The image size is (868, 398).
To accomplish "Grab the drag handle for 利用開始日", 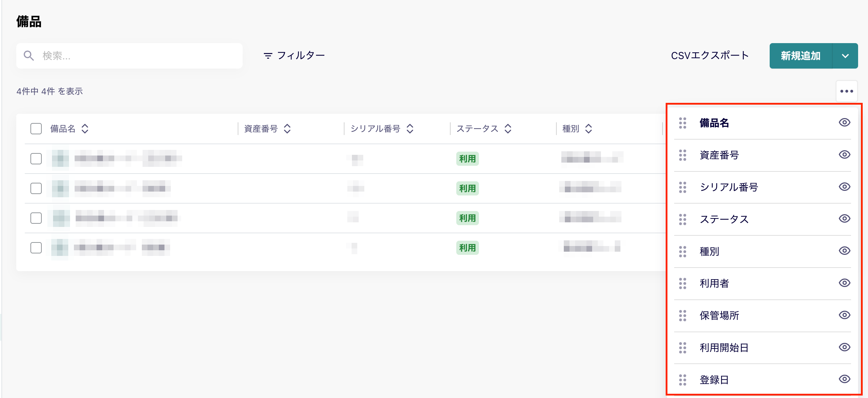I will 683,348.
